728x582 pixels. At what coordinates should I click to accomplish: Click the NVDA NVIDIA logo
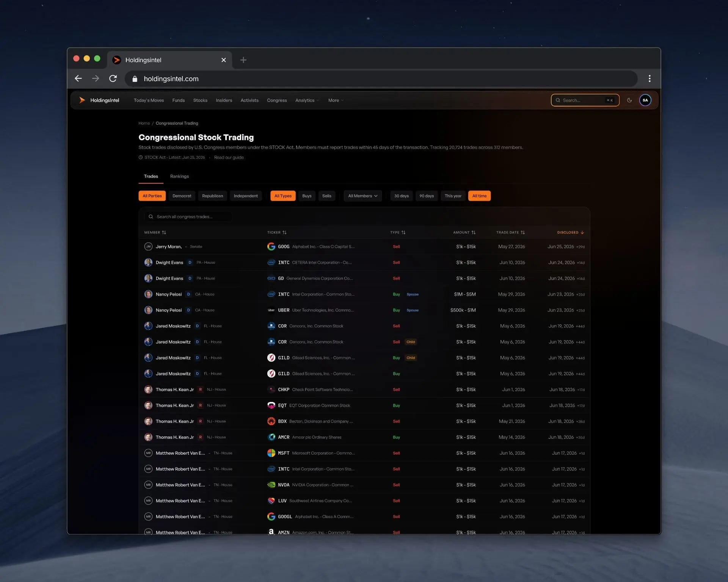271,485
